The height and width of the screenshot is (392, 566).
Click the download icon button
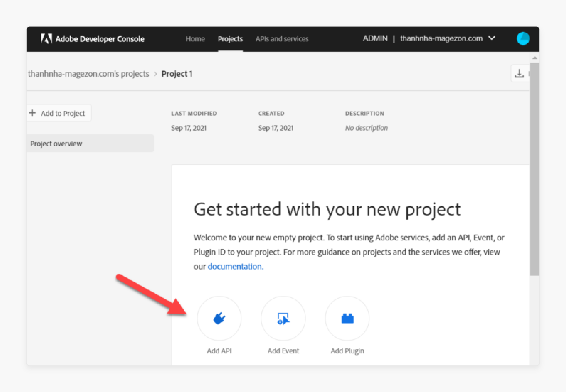pos(519,73)
